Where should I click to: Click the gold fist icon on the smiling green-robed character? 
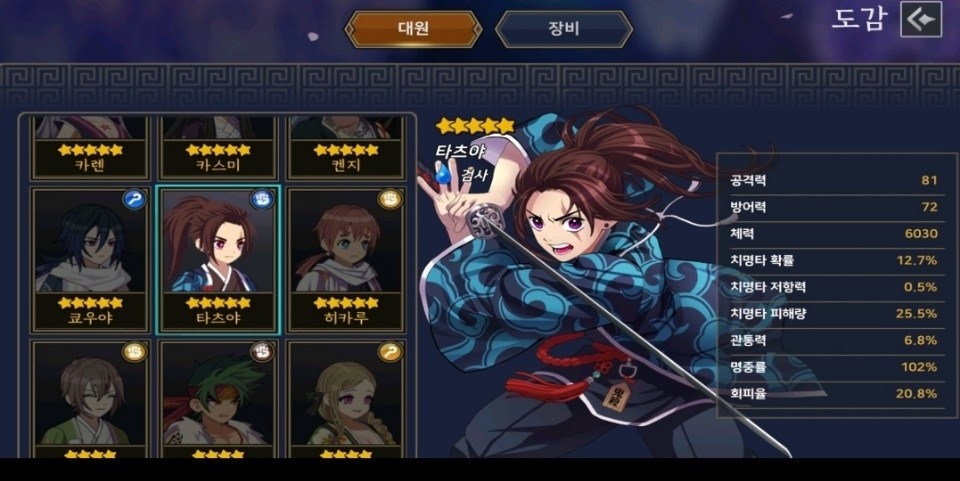[133, 352]
